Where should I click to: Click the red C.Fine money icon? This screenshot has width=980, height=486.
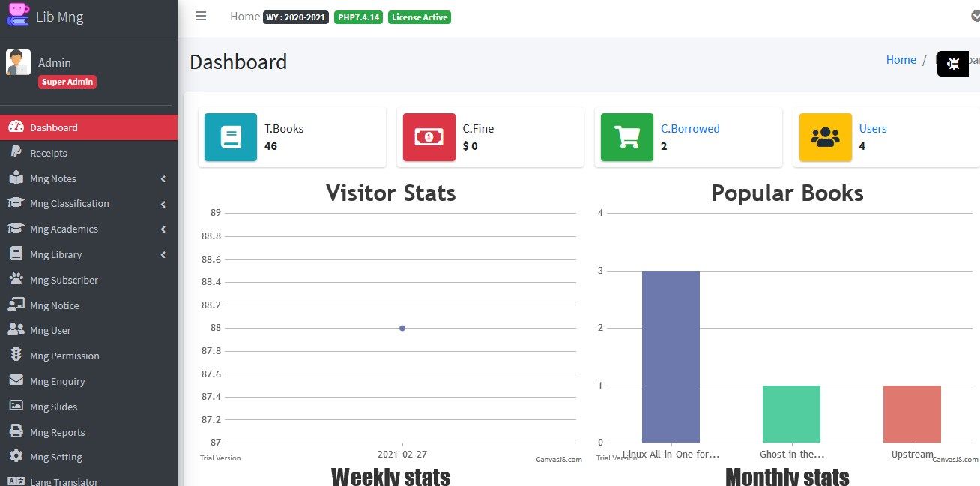click(x=429, y=137)
